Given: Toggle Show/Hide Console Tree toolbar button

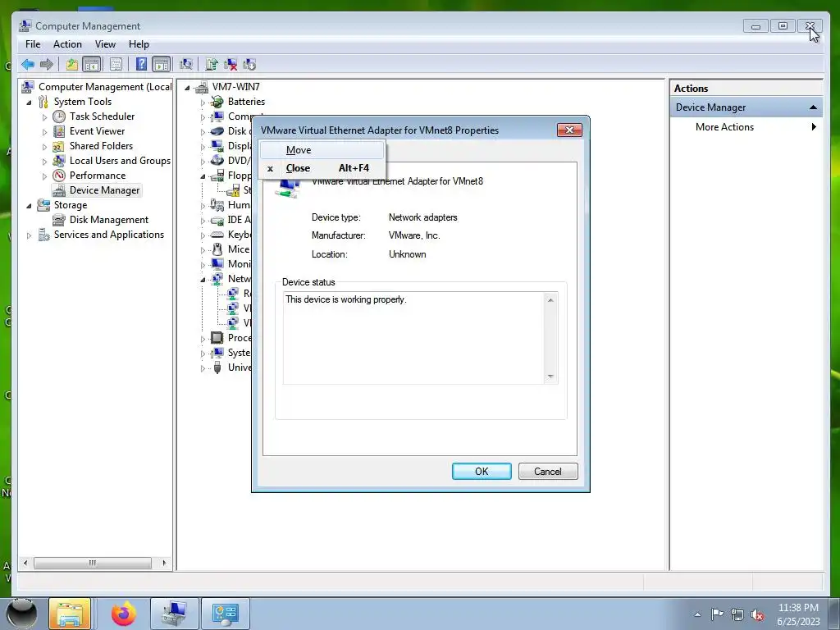Looking at the screenshot, I should [x=92, y=65].
